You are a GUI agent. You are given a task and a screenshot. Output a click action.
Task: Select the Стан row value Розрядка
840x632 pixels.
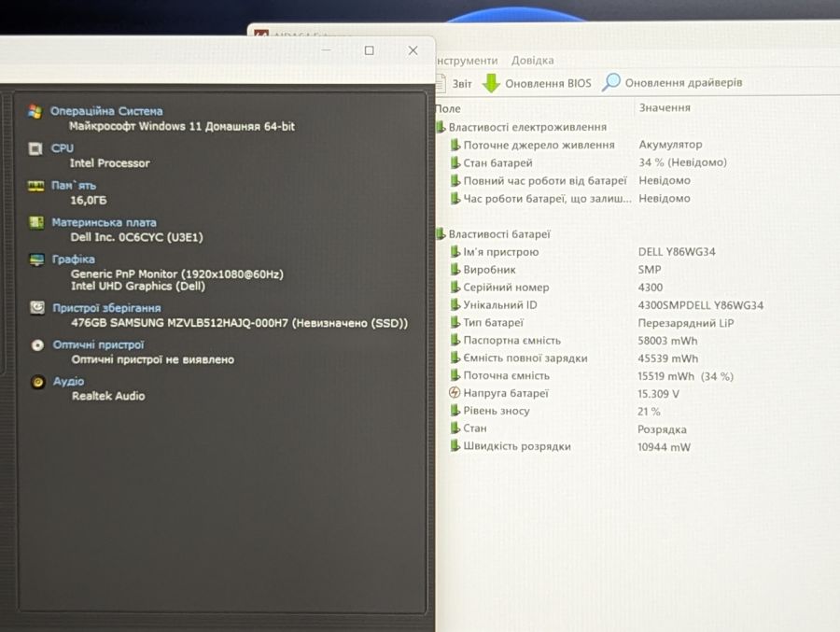coord(662,428)
